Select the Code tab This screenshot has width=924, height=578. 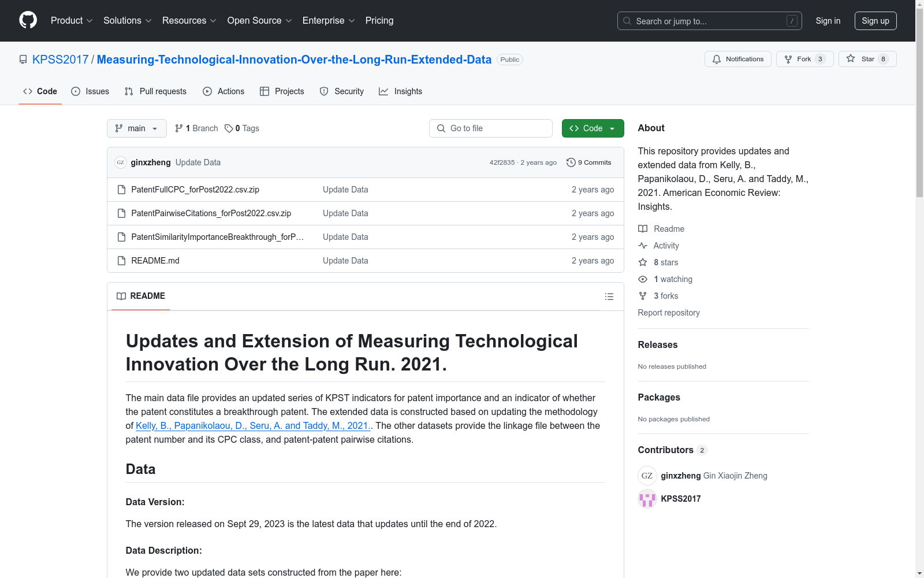[40, 91]
